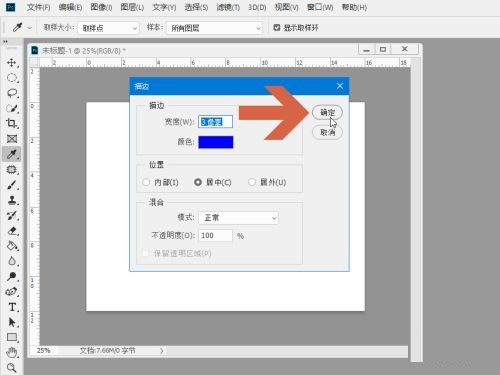Toggle 显示取样环 checkbox
The width and height of the screenshot is (500, 375).
point(277,28)
